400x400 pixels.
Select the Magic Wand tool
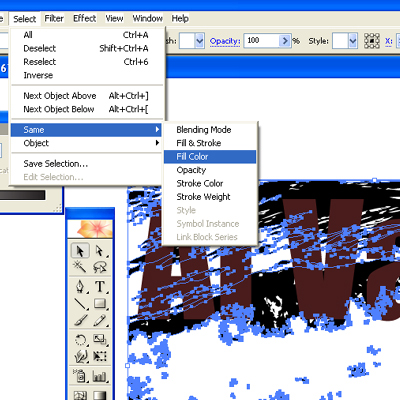tap(80, 266)
